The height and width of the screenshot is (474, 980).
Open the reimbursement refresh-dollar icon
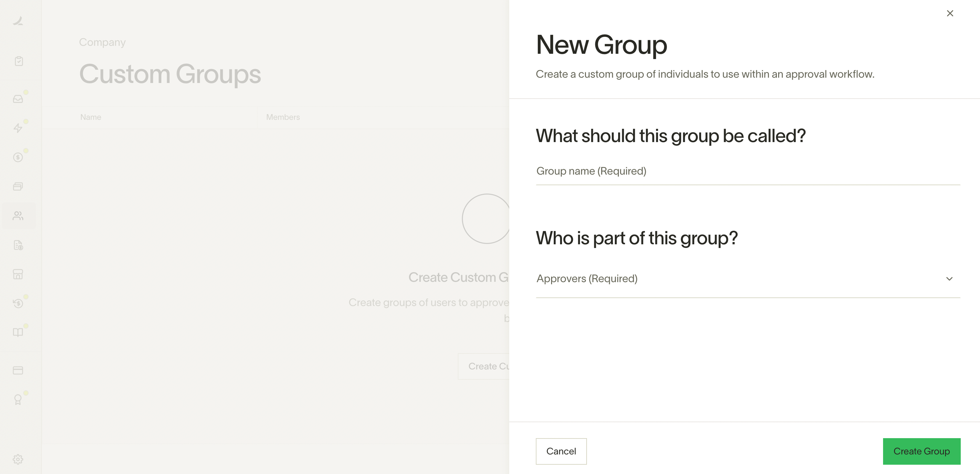[18, 303]
